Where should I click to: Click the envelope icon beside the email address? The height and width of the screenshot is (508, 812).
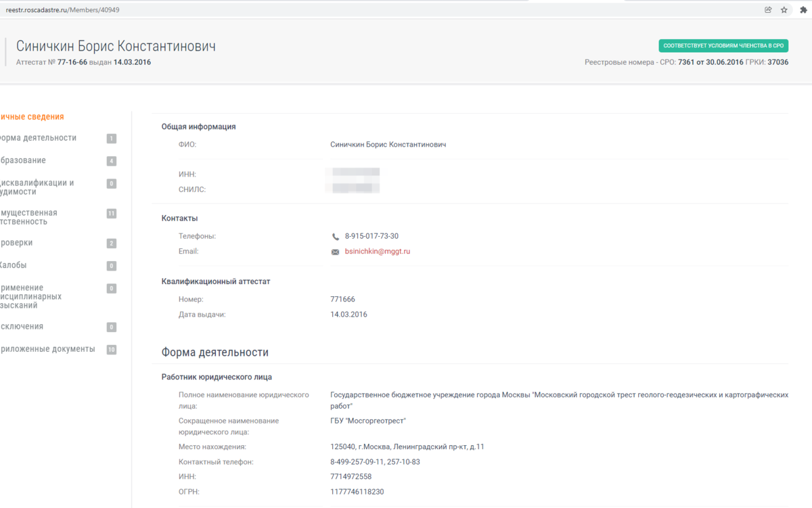(x=335, y=252)
